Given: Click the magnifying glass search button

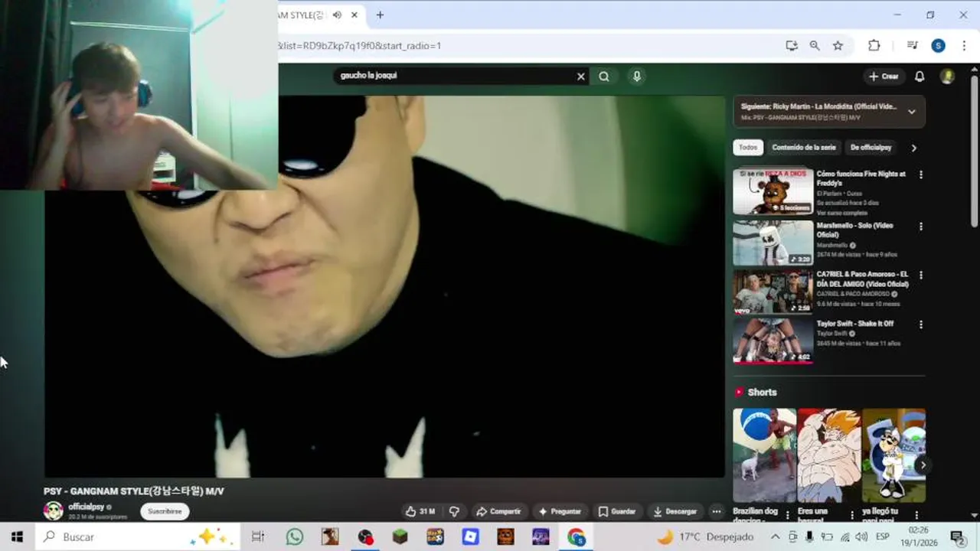Looking at the screenshot, I should 604,76.
